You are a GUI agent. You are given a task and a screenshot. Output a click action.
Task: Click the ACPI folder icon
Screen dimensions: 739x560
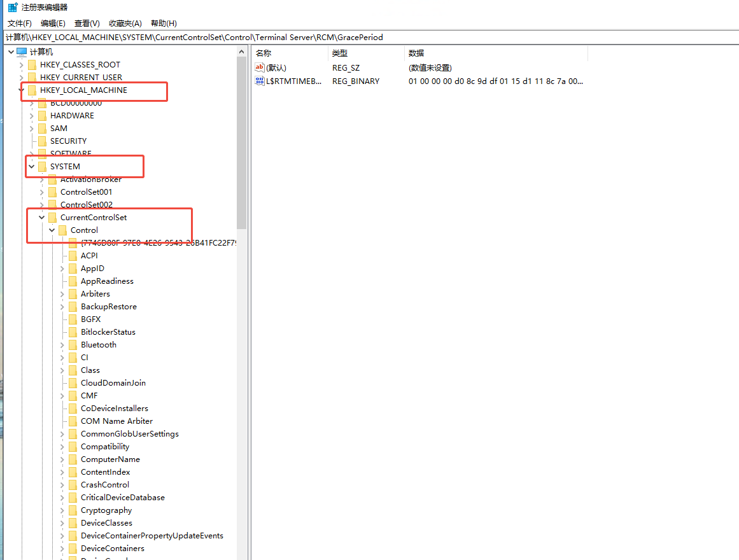point(73,255)
